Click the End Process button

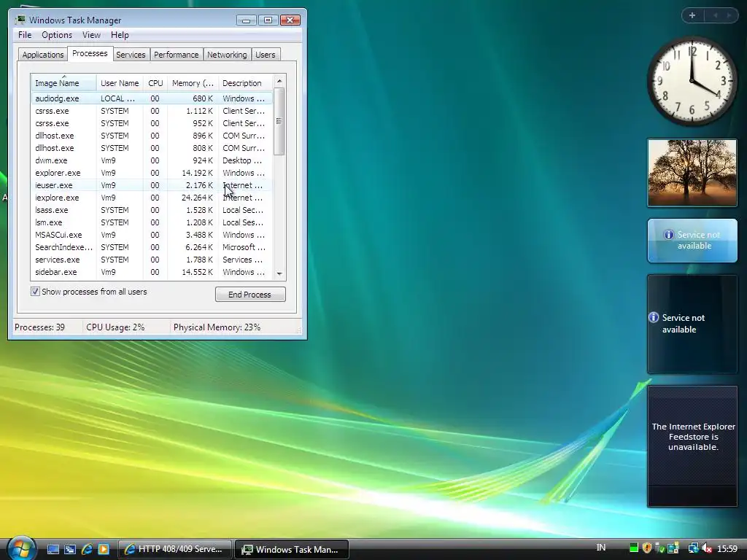pyautogui.click(x=250, y=295)
